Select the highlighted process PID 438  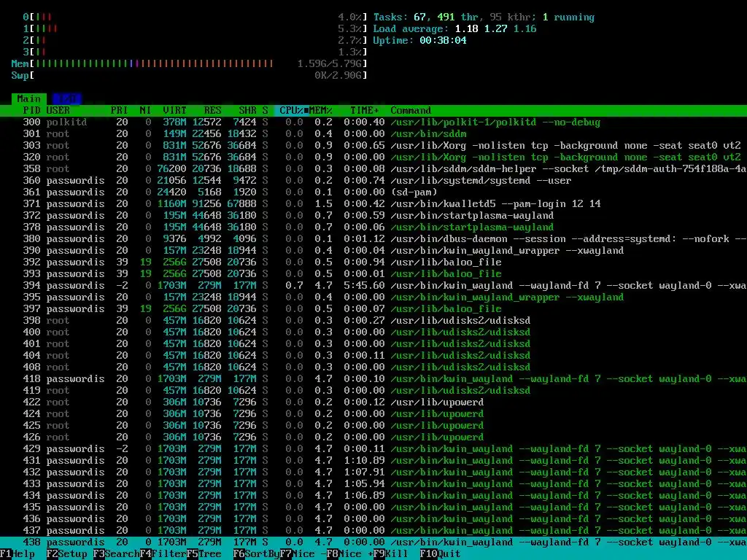click(x=373, y=542)
